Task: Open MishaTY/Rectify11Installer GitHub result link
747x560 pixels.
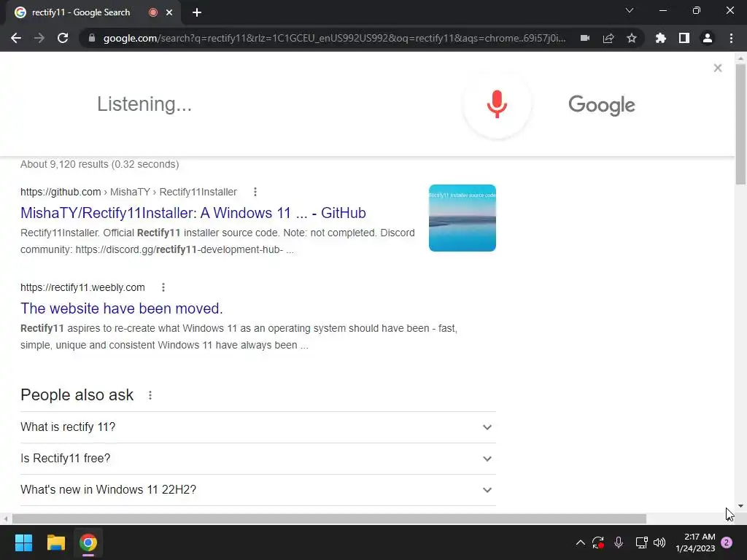Action: (x=193, y=213)
